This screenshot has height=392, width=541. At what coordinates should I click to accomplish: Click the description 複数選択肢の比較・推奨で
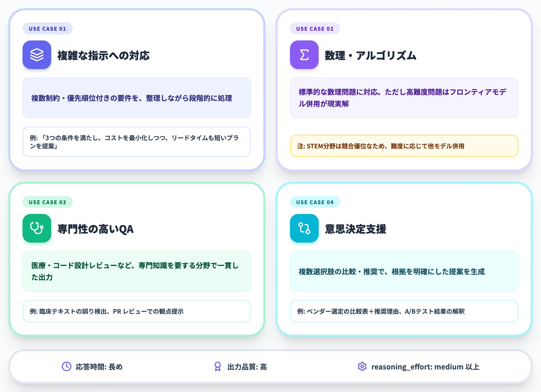tap(404, 271)
